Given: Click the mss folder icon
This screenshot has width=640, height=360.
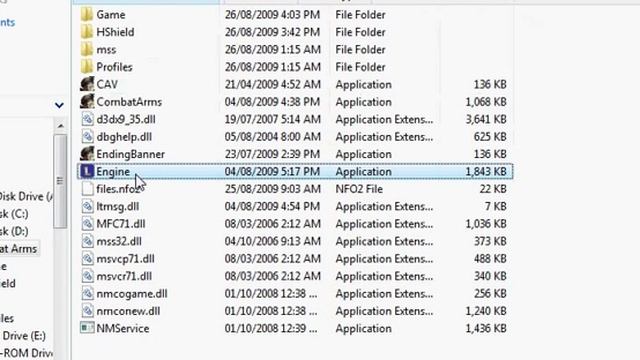Looking at the screenshot, I should 87,50.
